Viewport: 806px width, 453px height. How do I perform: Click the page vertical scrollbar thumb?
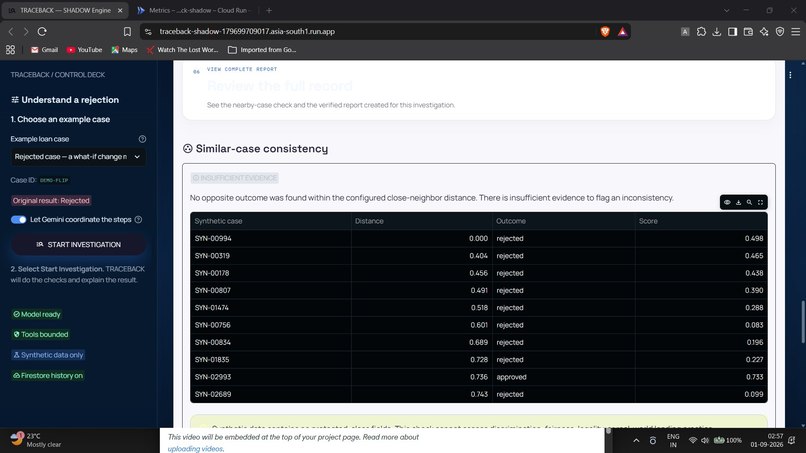tap(803, 321)
